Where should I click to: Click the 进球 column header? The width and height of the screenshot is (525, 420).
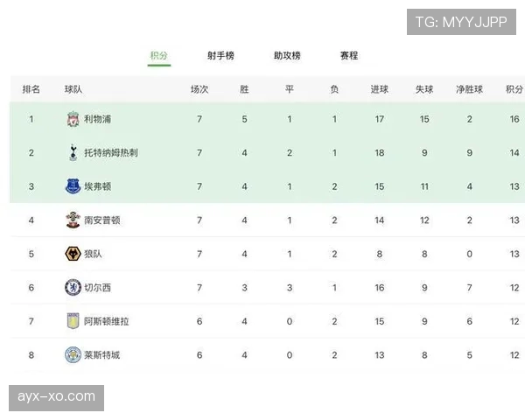(x=380, y=89)
